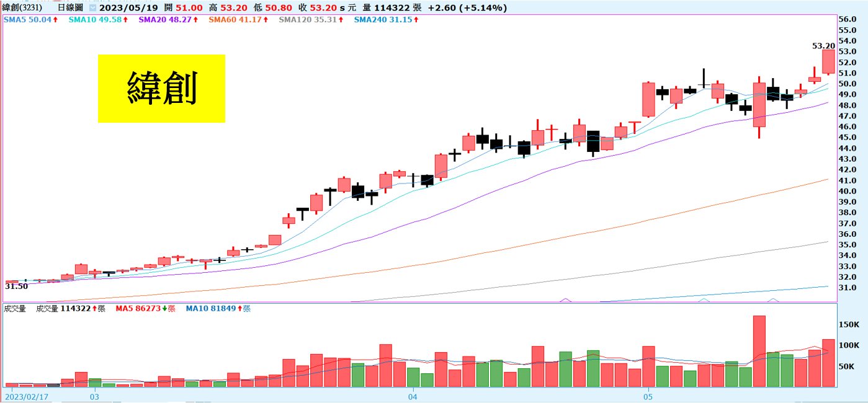Click the 成交量 volume panel title
This screenshot has height=403, width=868.
tap(15, 308)
